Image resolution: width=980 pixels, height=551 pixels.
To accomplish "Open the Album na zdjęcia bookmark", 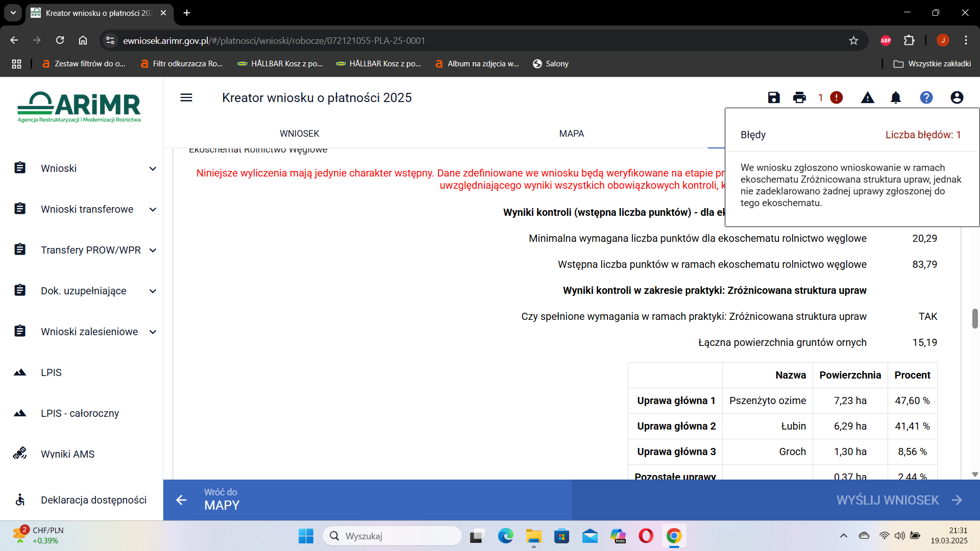I will (477, 64).
